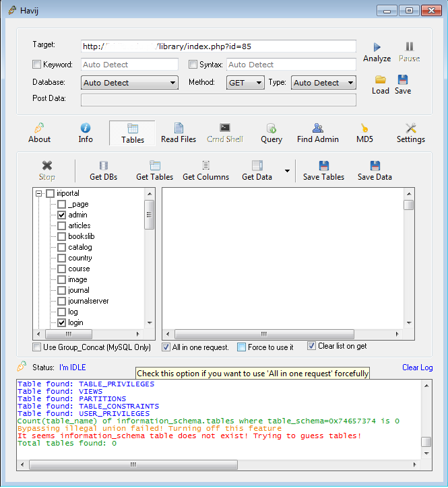Click the table tree vertical scrollbar thumb
This screenshot has width=448, height=488.
150,215
